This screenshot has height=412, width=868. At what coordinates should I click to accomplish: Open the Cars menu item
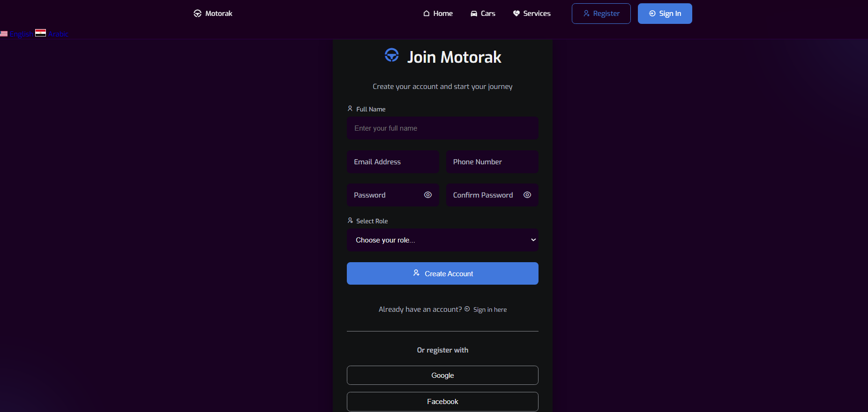click(483, 14)
